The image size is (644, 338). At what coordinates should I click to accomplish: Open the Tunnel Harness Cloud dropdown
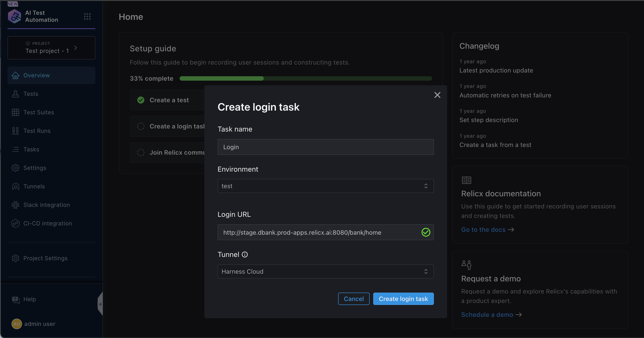tap(325, 271)
